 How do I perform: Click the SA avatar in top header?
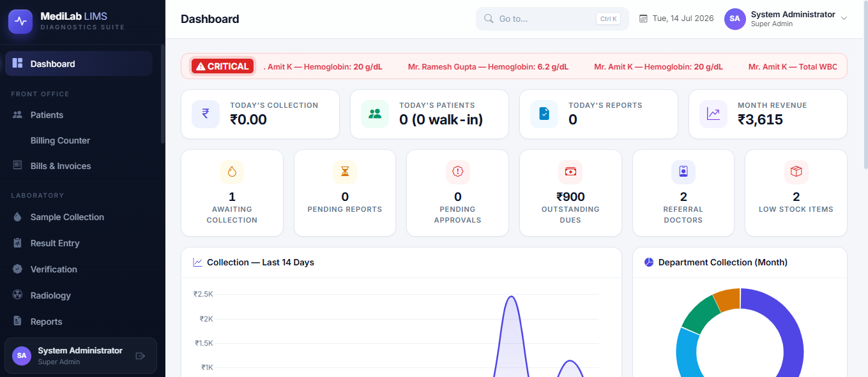[x=735, y=18]
